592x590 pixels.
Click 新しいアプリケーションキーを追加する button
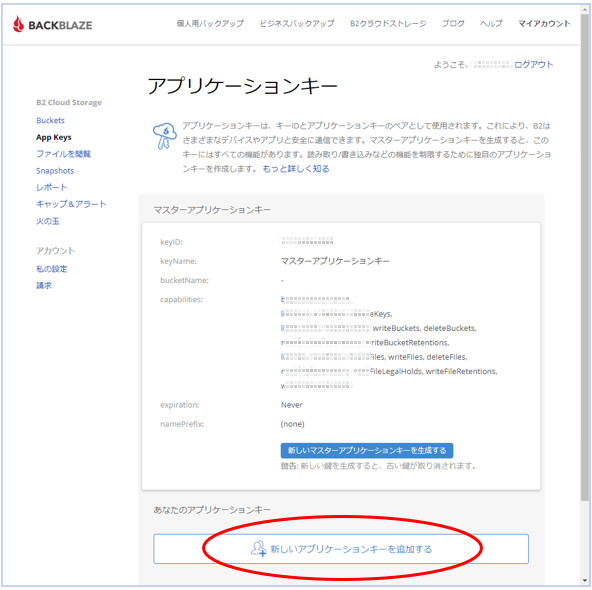[341, 548]
